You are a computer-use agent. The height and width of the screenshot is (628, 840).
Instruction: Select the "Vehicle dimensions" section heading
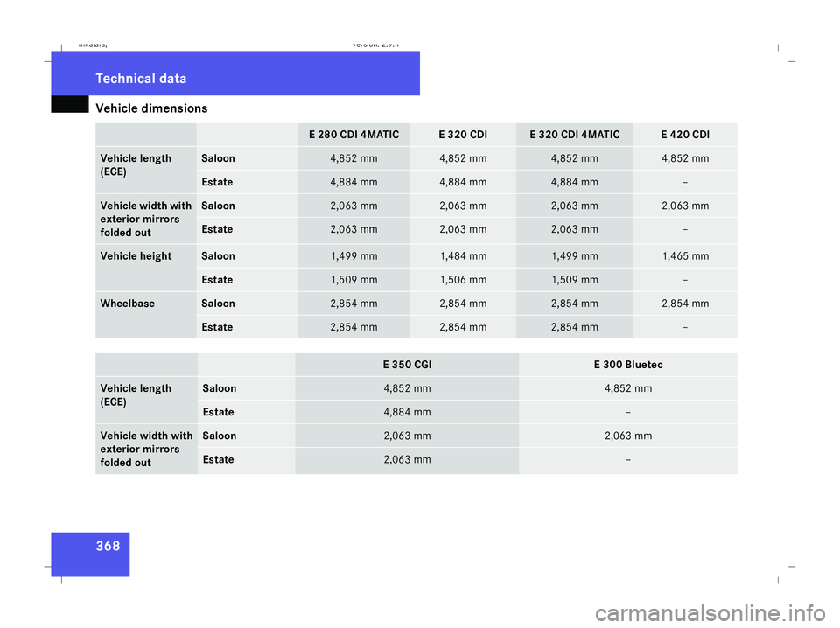151,108
